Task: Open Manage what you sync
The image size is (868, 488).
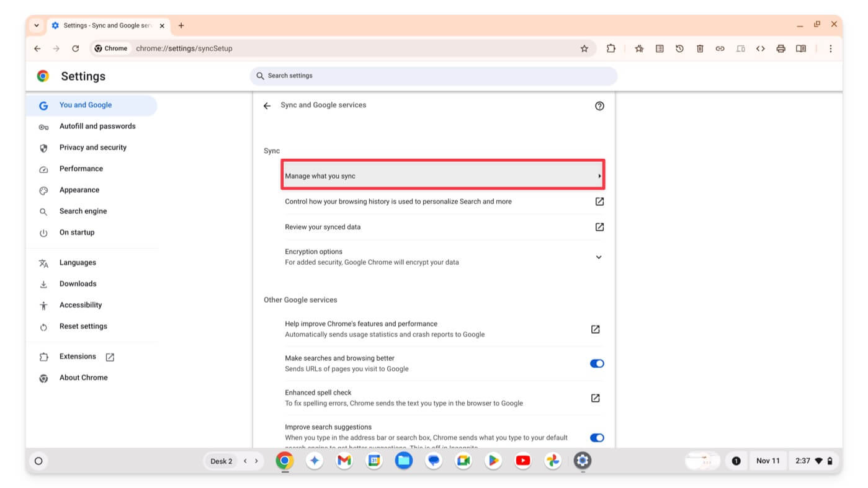Action: point(443,175)
